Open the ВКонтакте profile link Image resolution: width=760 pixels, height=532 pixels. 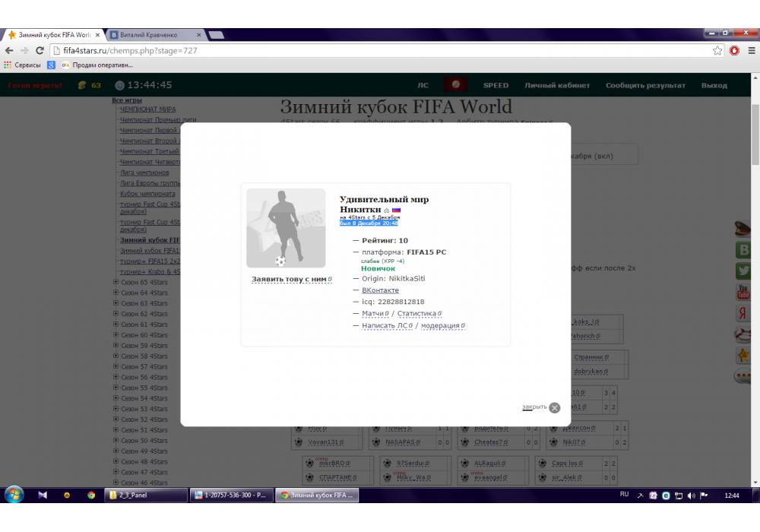click(x=380, y=290)
